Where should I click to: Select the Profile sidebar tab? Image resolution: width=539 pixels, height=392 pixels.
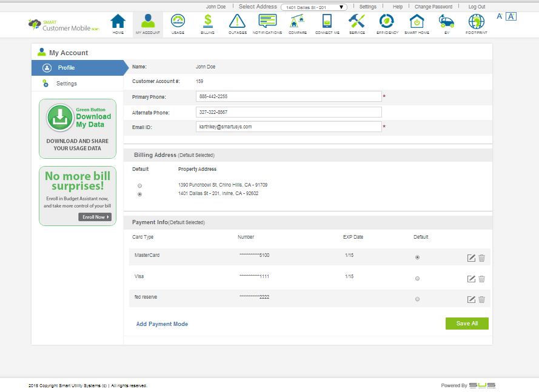coord(67,68)
